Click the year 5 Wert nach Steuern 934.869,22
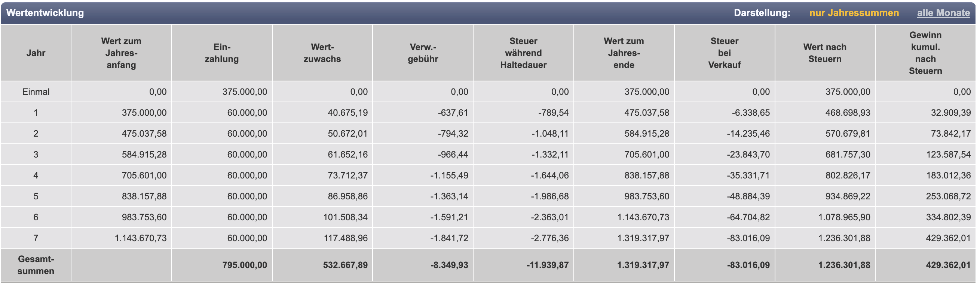The width and height of the screenshot is (980, 283). (848, 196)
